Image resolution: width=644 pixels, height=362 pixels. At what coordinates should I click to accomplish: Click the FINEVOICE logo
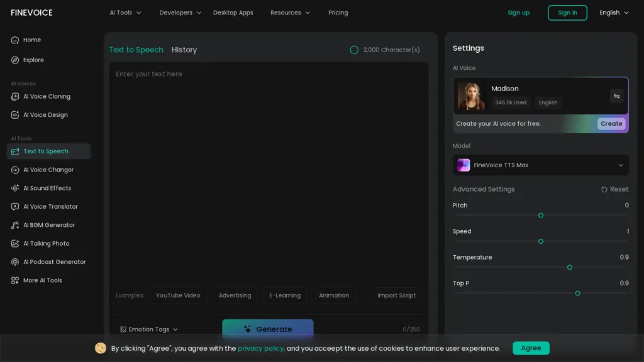coord(31,13)
